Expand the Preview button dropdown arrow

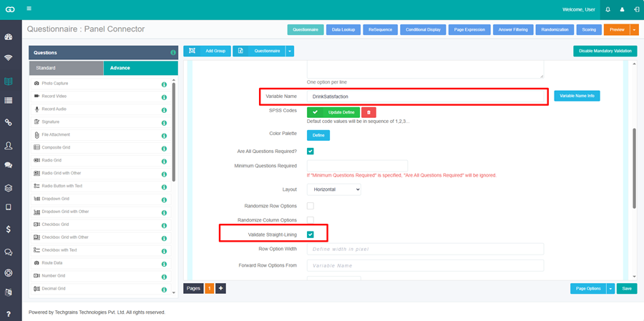(635, 29)
